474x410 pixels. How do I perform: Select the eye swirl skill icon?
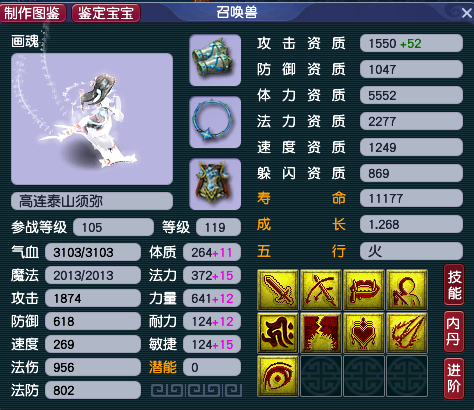[x=278, y=376]
